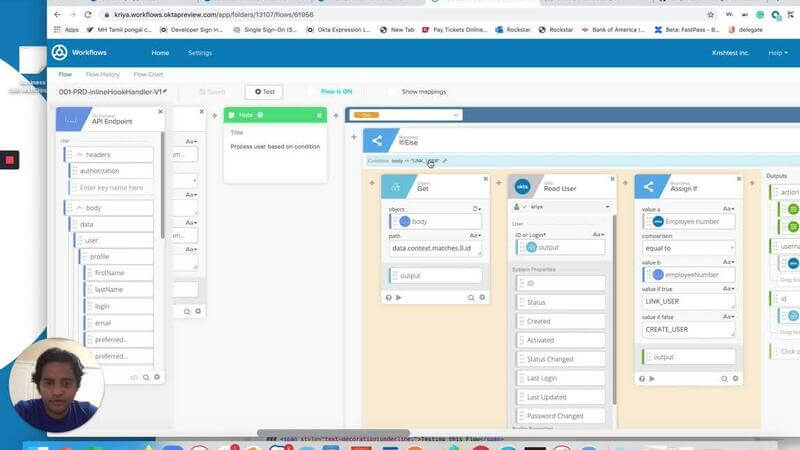Switch to Flow History tab
The height and width of the screenshot is (450, 800).
(x=102, y=74)
